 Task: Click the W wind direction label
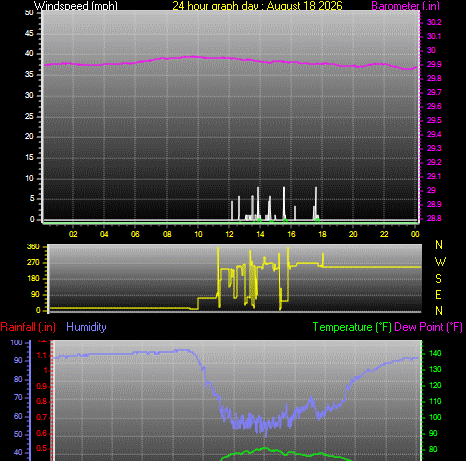[440, 262]
